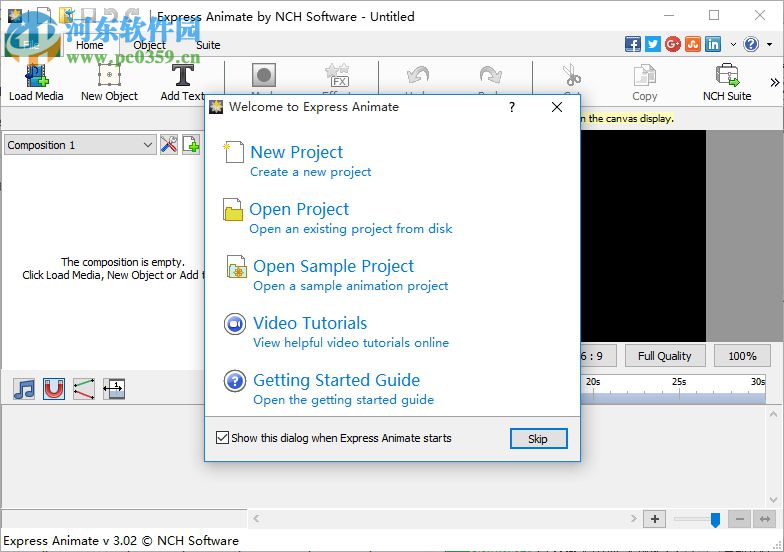784x552 pixels.
Task: Click the welcome dialog help question mark
Action: [x=512, y=107]
